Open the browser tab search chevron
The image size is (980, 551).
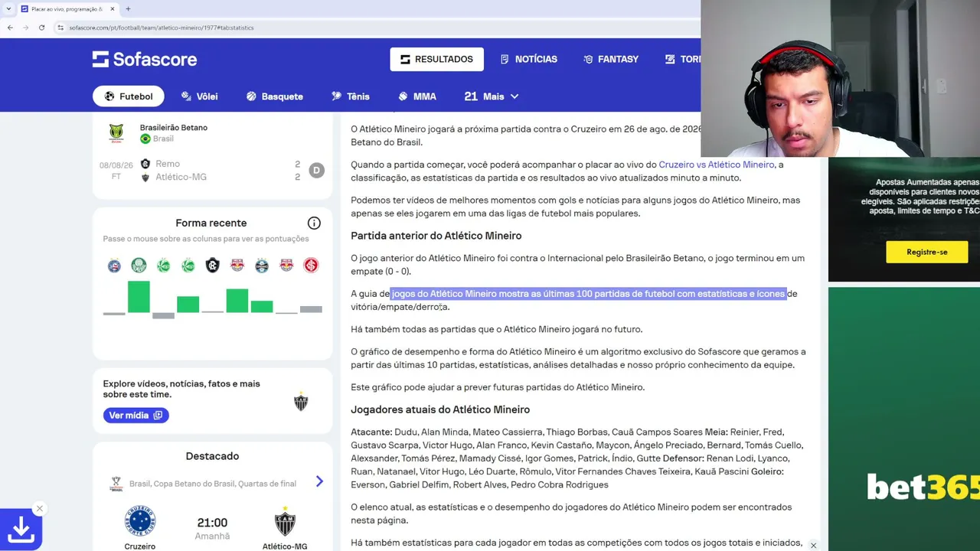9,9
